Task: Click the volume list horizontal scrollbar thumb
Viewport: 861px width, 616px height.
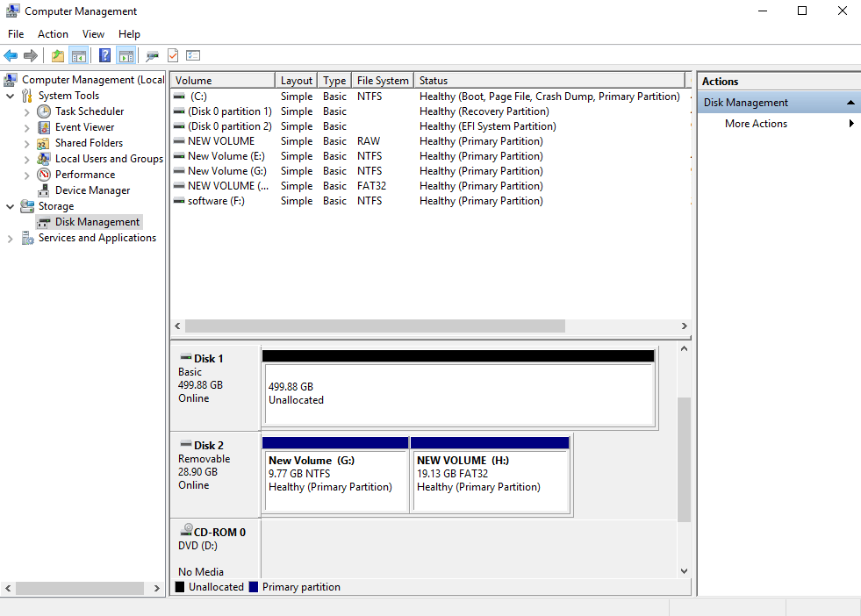Action: click(x=375, y=326)
